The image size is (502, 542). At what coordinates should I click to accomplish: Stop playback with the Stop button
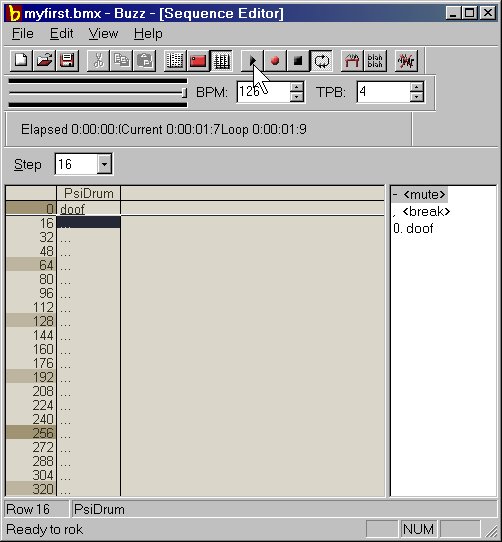[x=298, y=61]
